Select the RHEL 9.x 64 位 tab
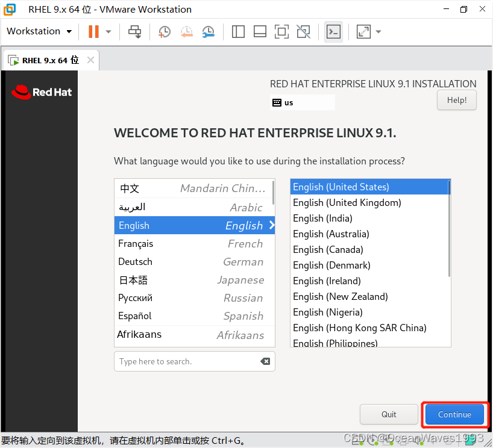The width and height of the screenshot is (493, 448). pyautogui.click(x=50, y=60)
